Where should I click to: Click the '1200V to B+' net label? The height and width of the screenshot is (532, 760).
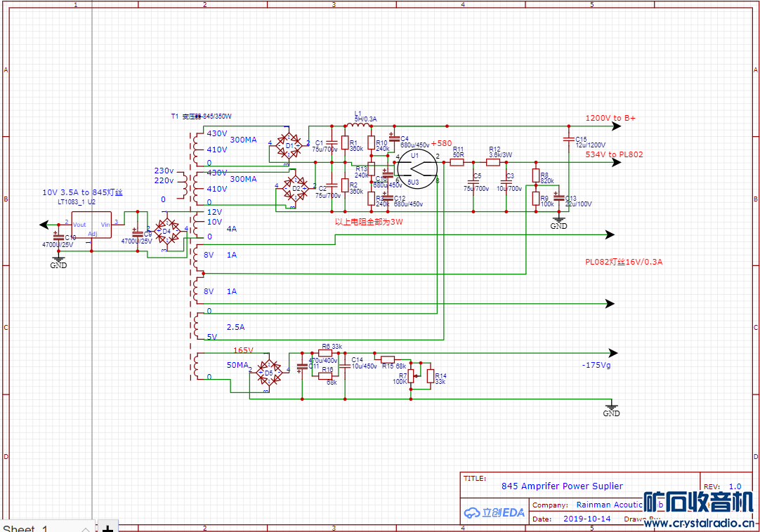[610, 118]
